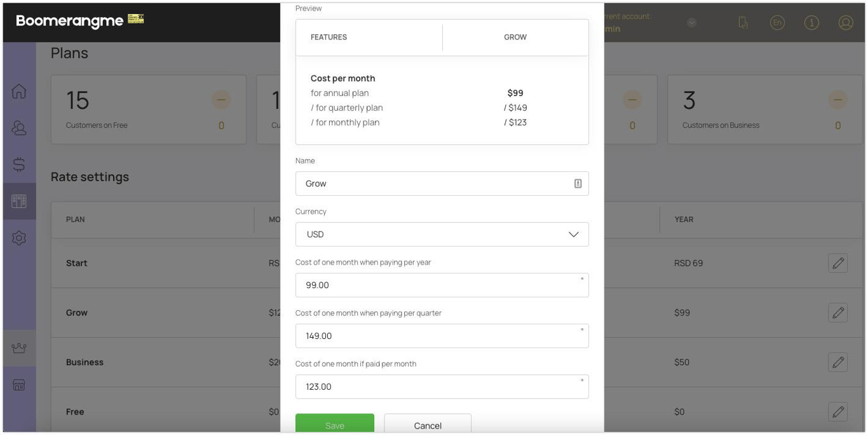Viewport: 868px width, 435px height.
Task: Click the mobile device icon in header
Action: click(x=743, y=23)
